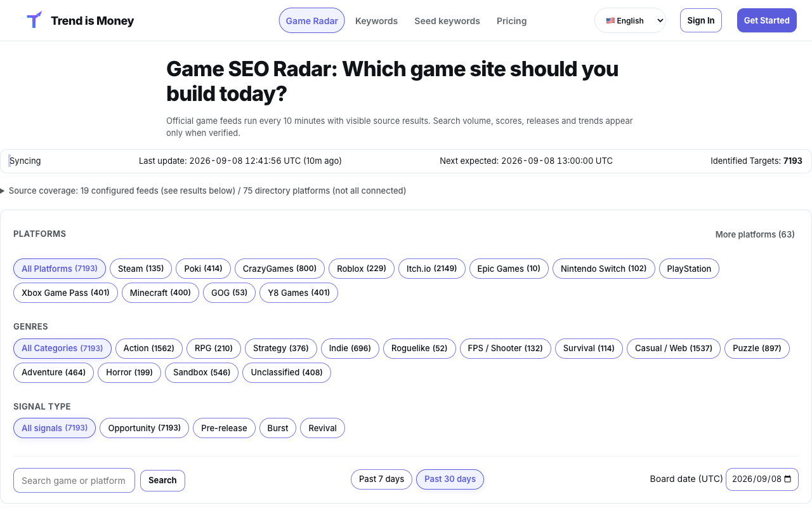Viewport: 812px width, 508px height.
Task: Expand the Source coverage disclosure triangle
Action: [x=3, y=190]
